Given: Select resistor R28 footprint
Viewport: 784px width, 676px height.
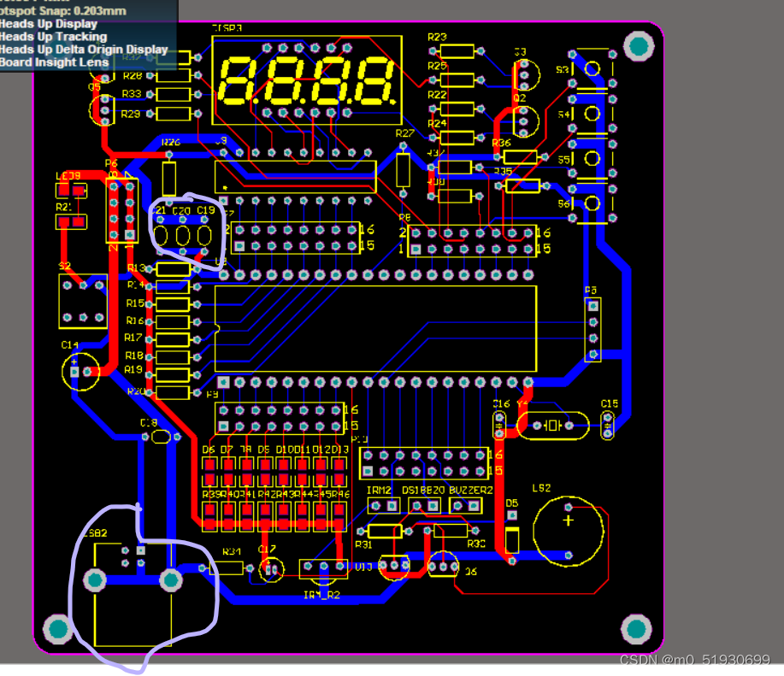Looking at the screenshot, I should coord(174,76).
